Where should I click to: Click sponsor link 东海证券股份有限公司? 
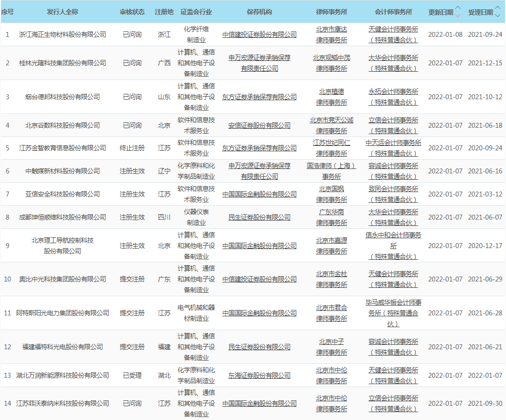pos(259,375)
